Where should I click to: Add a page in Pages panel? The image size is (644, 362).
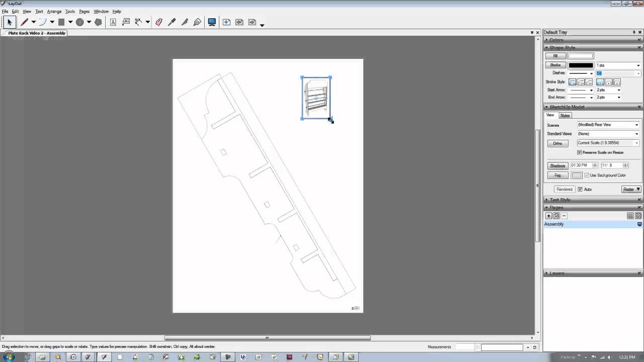click(x=549, y=216)
